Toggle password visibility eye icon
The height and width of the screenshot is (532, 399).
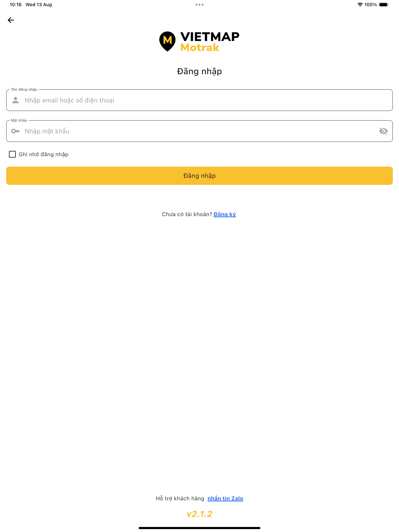click(x=383, y=131)
